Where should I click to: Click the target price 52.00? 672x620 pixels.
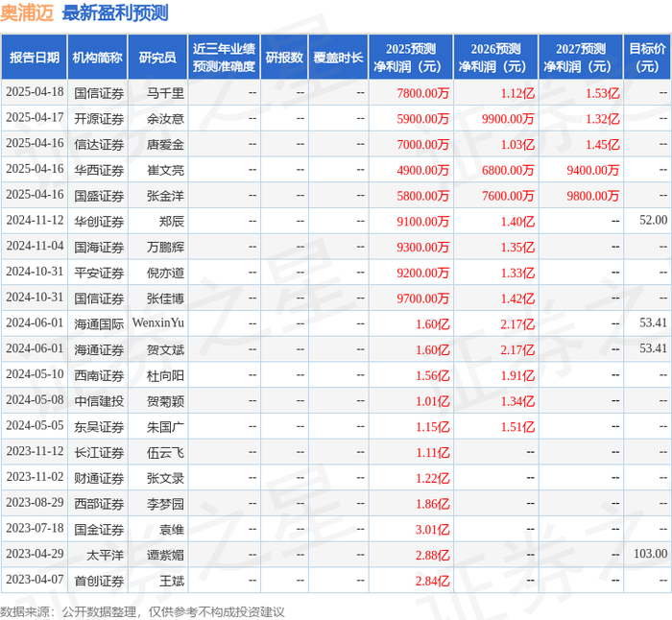click(x=653, y=220)
